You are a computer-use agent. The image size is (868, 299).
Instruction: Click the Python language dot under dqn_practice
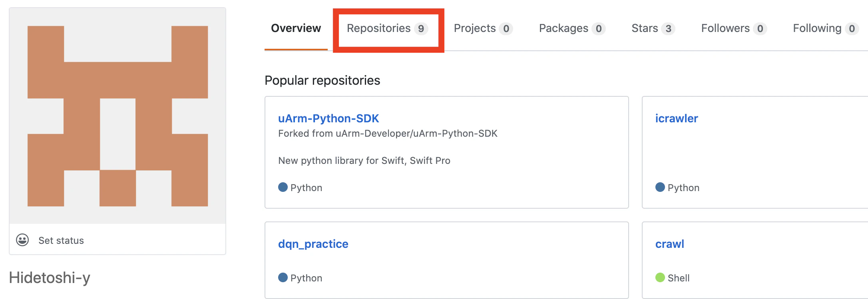coord(283,277)
